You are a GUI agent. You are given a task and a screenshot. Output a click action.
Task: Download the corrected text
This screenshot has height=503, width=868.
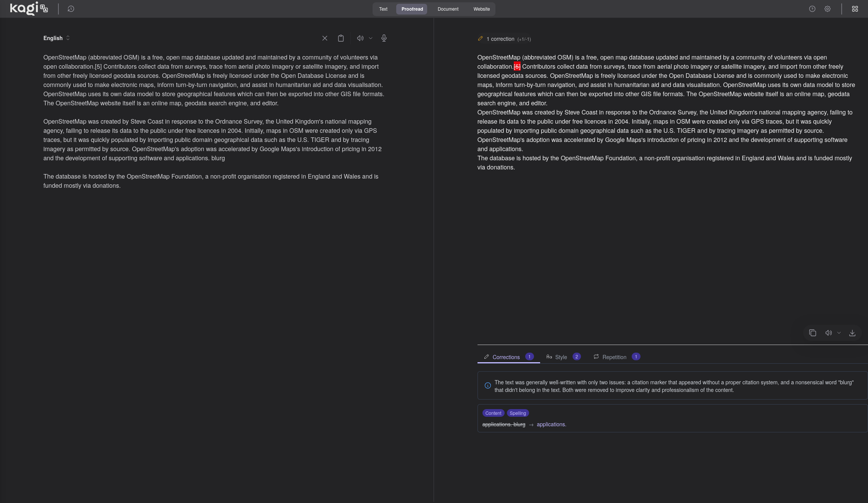853,333
